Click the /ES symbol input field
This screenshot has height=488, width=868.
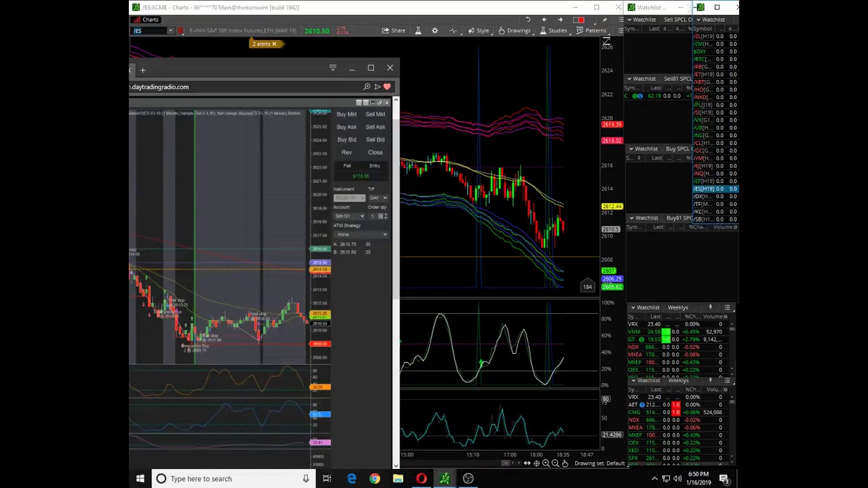(149, 30)
